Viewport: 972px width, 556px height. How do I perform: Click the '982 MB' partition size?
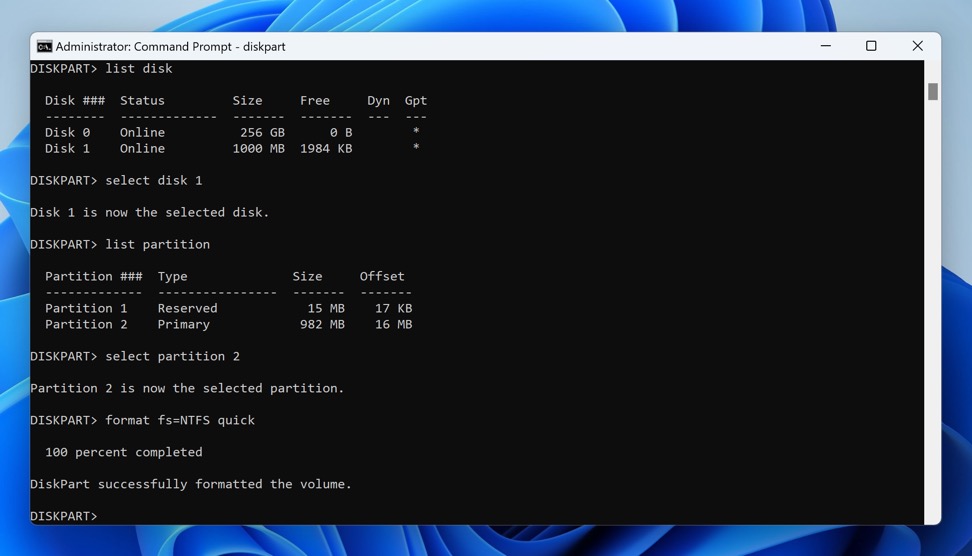click(x=322, y=325)
